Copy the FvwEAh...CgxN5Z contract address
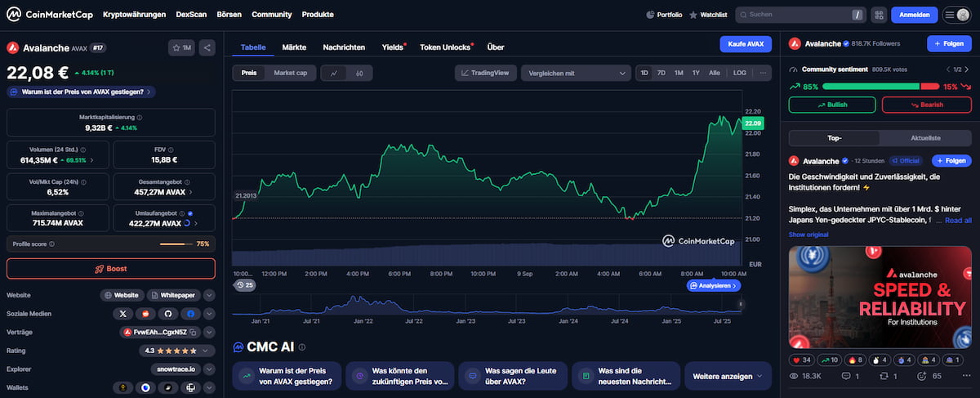 (x=193, y=332)
